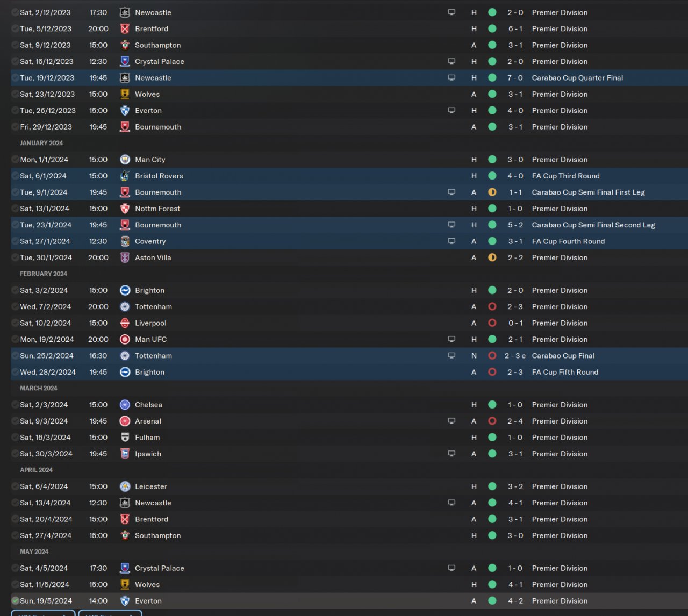This screenshot has height=616, width=688.
Task: Open the FA Cup Fifth Round competition link
Action: 564,372
